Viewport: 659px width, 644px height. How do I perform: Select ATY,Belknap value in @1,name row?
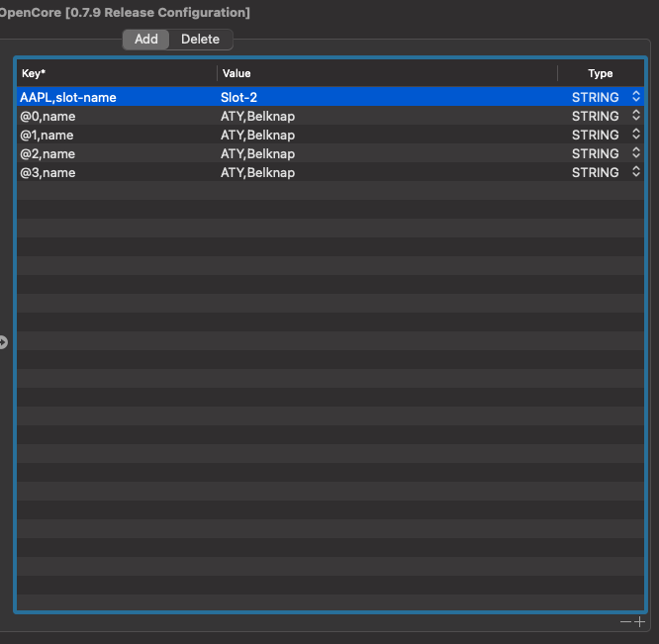coord(388,135)
